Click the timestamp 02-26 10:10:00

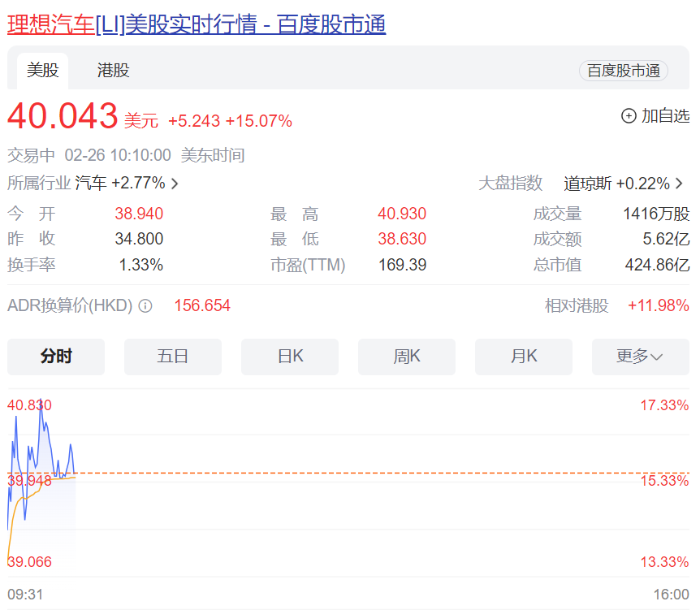coord(118,155)
